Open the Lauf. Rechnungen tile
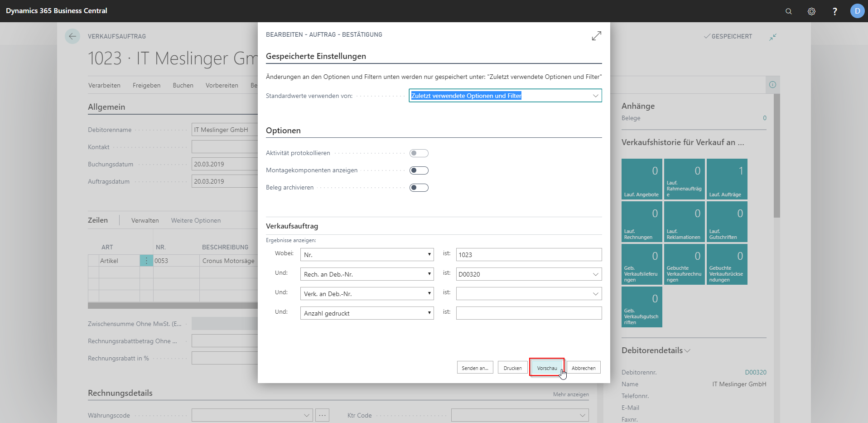Screen dimensions: 868x423 click(642, 222)
